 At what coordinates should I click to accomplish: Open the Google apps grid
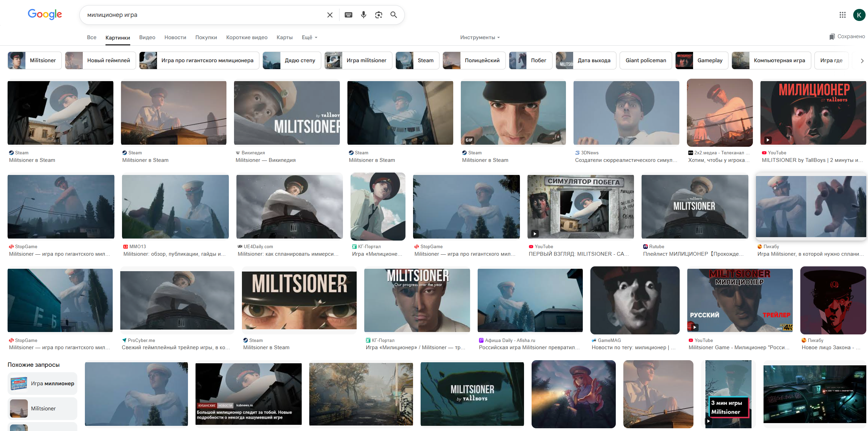(842, 15)
